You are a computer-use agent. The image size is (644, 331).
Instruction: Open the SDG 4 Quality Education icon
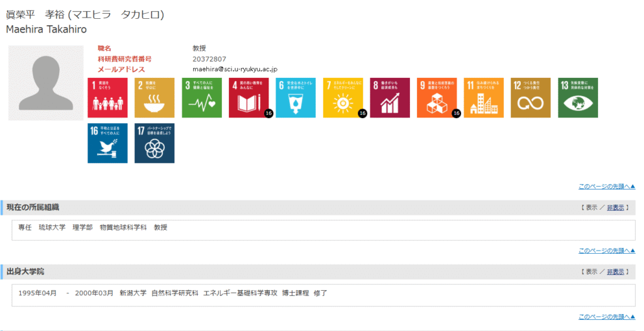coord(248,97)
